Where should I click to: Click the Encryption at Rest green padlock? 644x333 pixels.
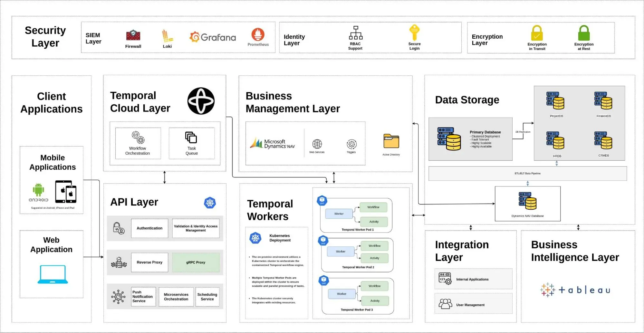(584, 33)
